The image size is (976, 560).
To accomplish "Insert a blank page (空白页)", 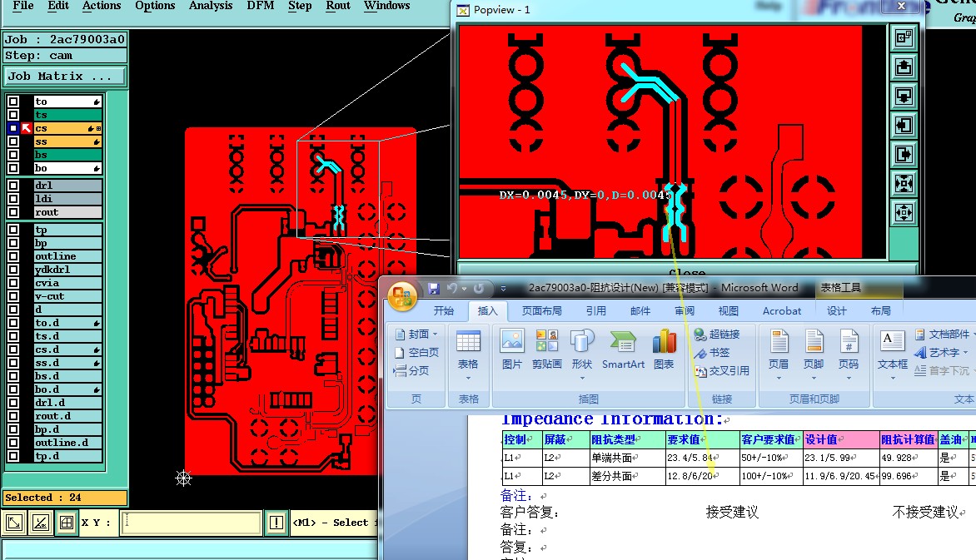I will [417, 352].
